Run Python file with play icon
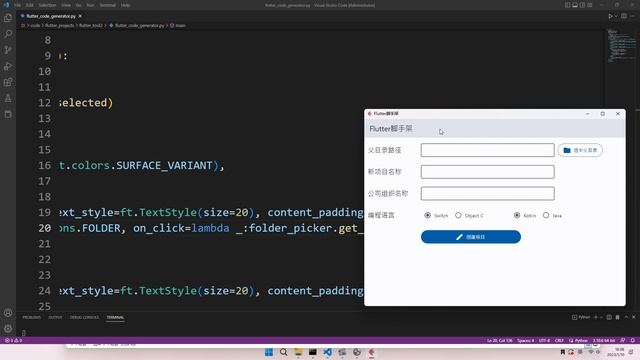The height and width of the screenshot is (360, 640). 610,16
